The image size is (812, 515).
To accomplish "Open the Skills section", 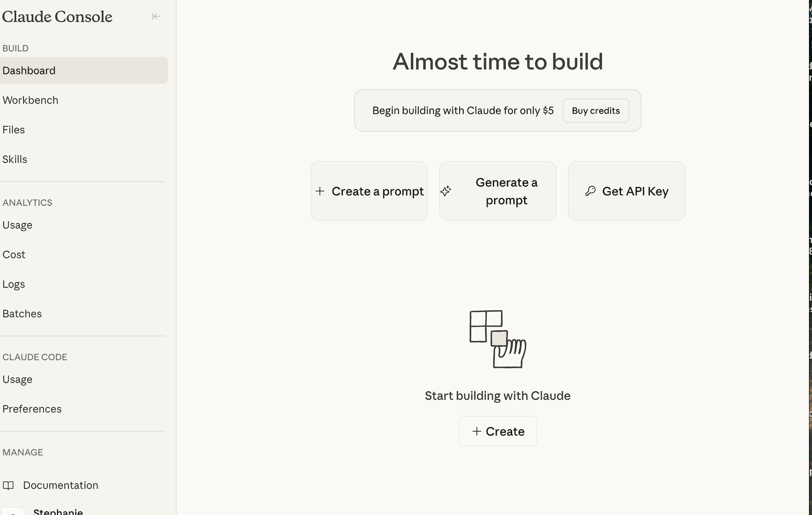I will click(15, 159).
